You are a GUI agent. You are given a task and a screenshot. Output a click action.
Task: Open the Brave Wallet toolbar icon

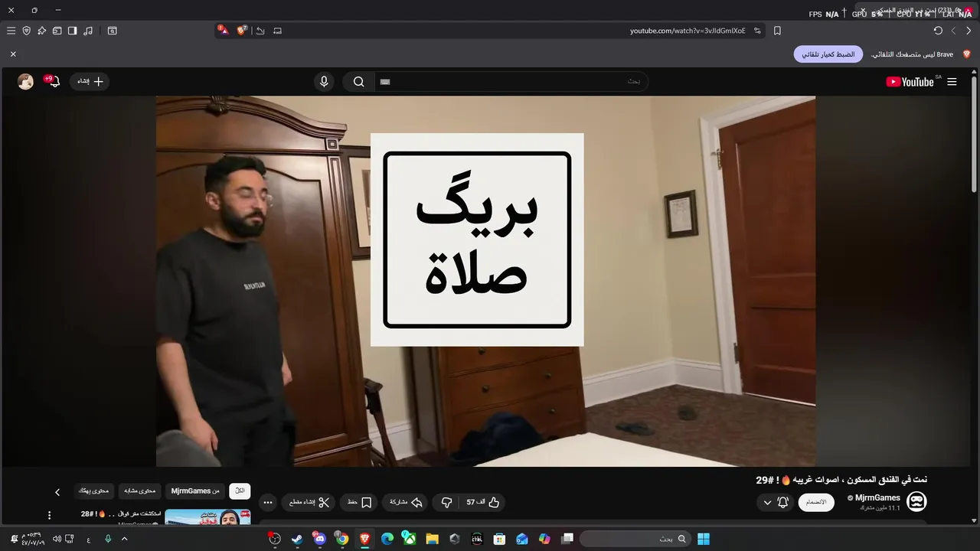tap(57, 31)
